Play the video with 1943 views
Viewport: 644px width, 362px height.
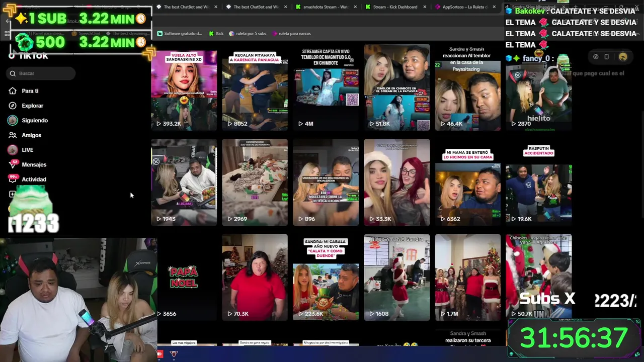click(x=184, y=183)
